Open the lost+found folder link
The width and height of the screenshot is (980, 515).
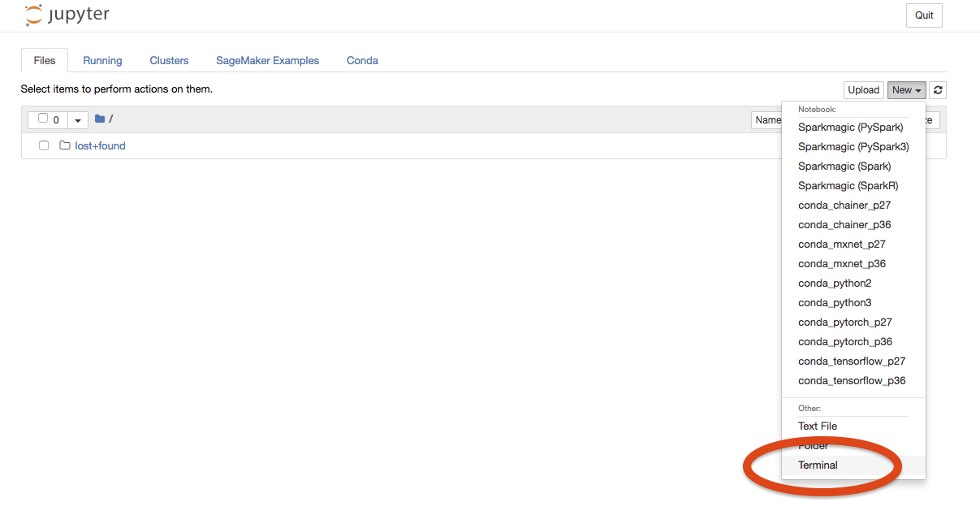pyautogui.click(x=100, y=146)
